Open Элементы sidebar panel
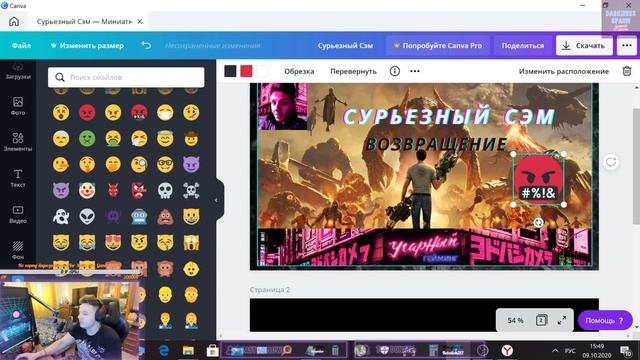This screenshot has height=360, width=640. click(18, 142)
